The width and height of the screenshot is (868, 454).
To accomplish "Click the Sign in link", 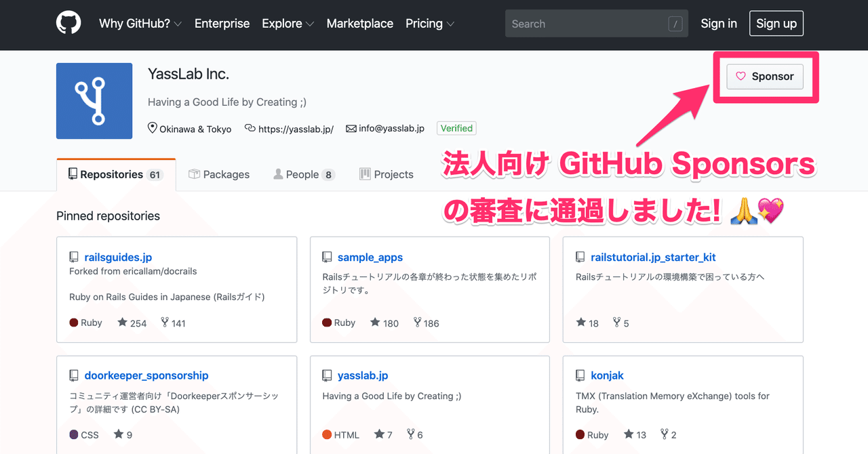I will click(719, 23).
